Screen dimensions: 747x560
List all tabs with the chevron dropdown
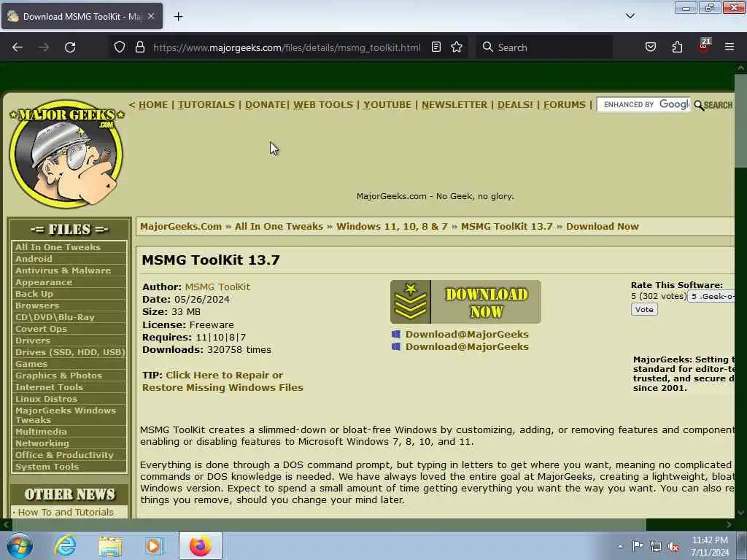pos(630,16)
